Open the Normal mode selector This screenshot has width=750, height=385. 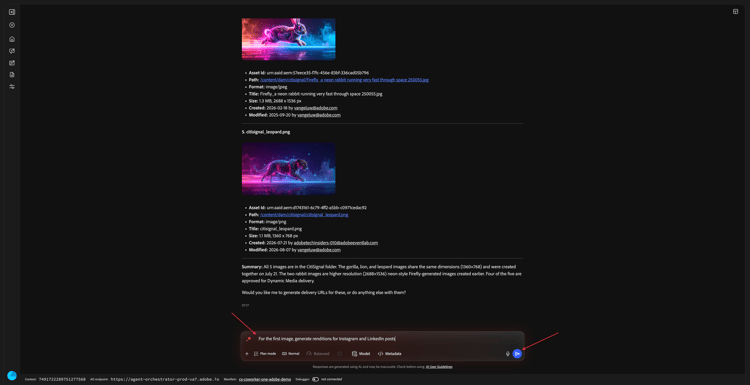pyautogui.click(x=291, y=354)
